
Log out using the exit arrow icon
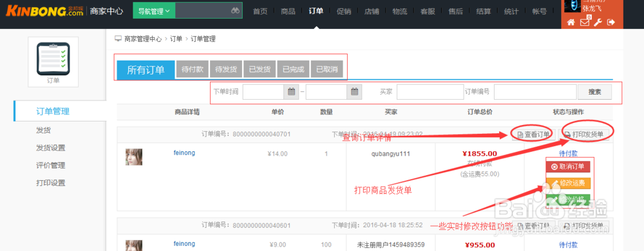[x=611, y=23]
